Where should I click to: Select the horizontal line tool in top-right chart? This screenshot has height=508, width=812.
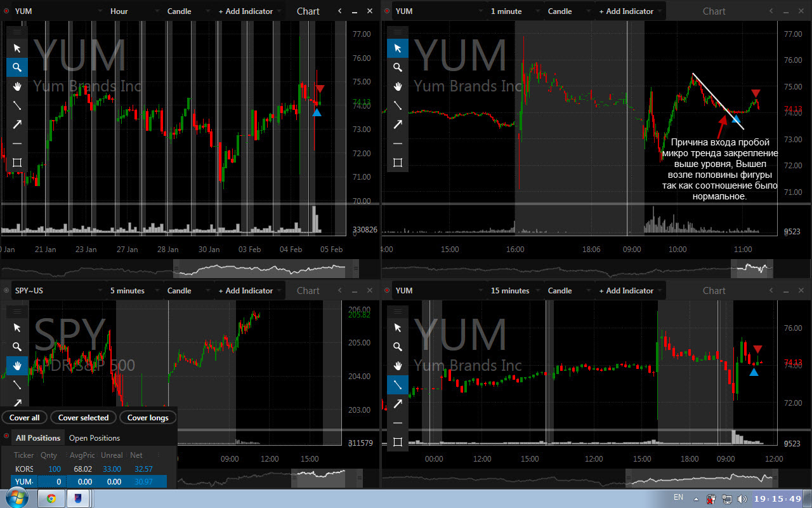coord(398,144)
